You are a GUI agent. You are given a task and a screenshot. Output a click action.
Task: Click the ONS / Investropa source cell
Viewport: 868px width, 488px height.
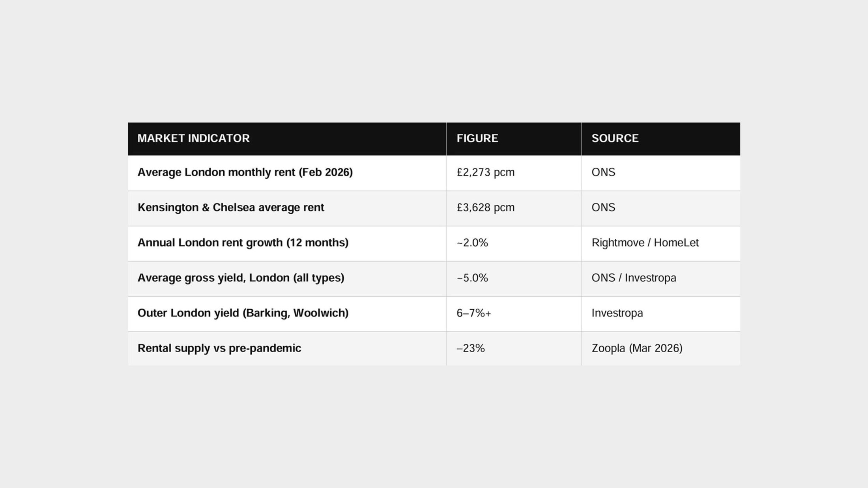point(634,278)
